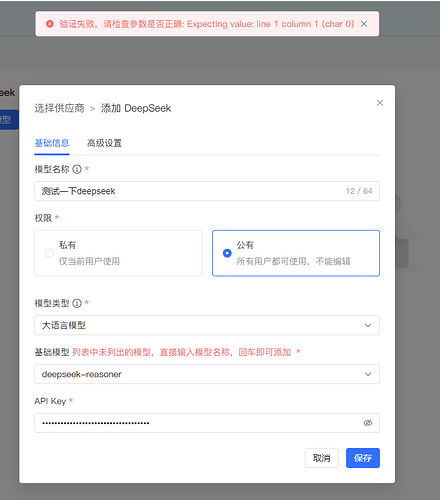Focus the API Key password field
440x500 pixels.
click(x=207, y=423)
